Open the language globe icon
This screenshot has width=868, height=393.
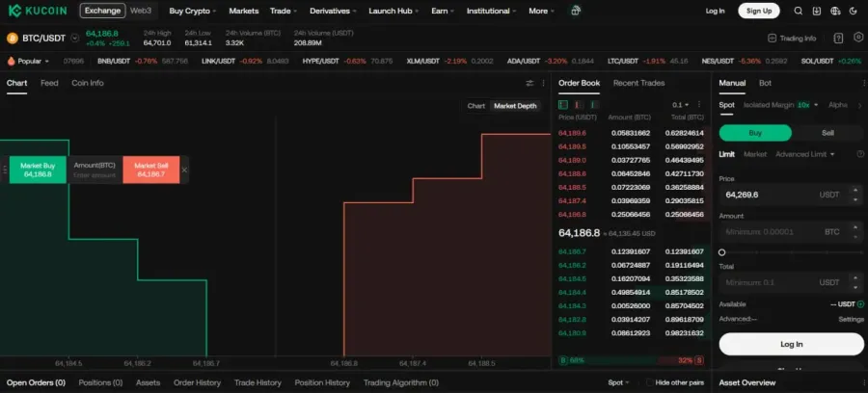point(836,11)
